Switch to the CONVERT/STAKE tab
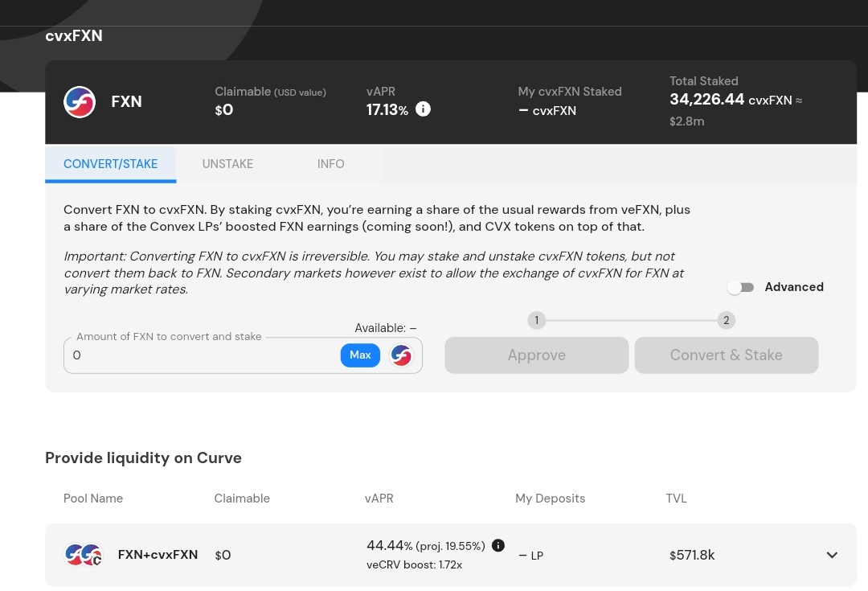This screenshot has height=591, width=868. pyautogui.click(x=111, y=164)
